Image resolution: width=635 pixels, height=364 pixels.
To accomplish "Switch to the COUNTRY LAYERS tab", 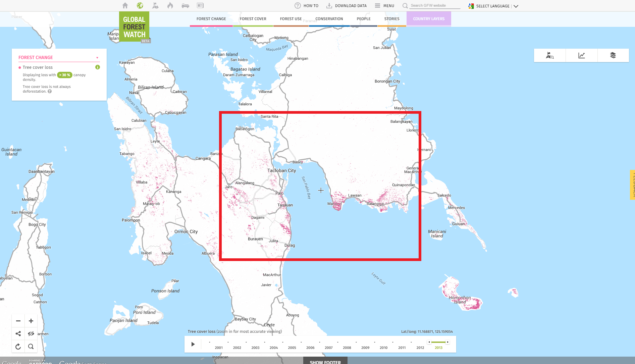I will pyautogui.click(x=429, y=19).
